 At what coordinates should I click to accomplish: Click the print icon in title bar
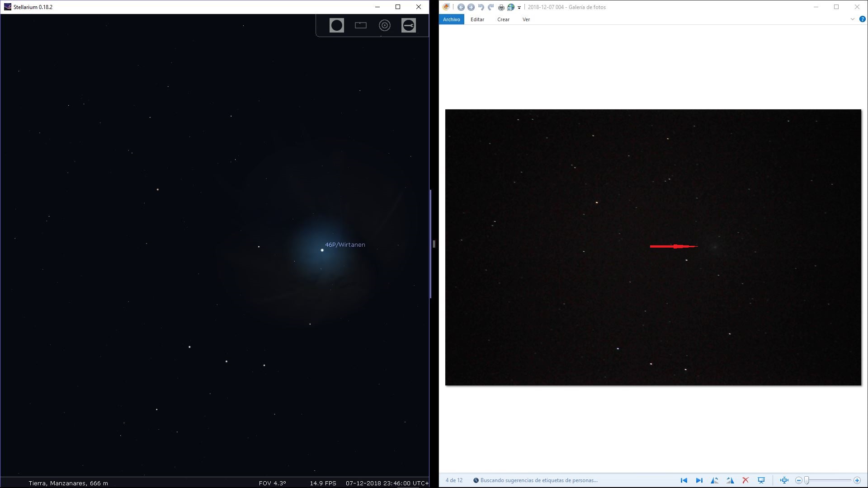pyautogui.click(x=501, y=7)
